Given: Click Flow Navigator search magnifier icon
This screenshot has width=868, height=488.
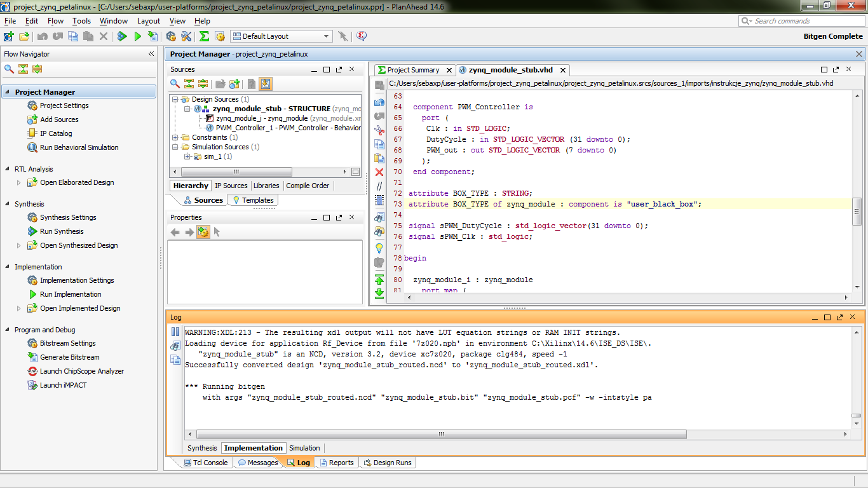Looking at the screenshot, I should click(x=9, y=69).
